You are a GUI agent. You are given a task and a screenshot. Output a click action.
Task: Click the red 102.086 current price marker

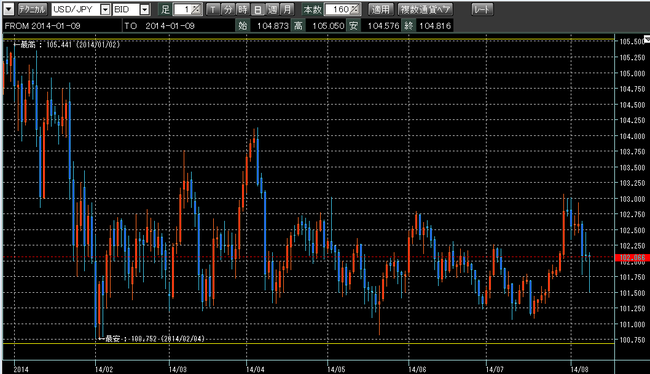632,258
